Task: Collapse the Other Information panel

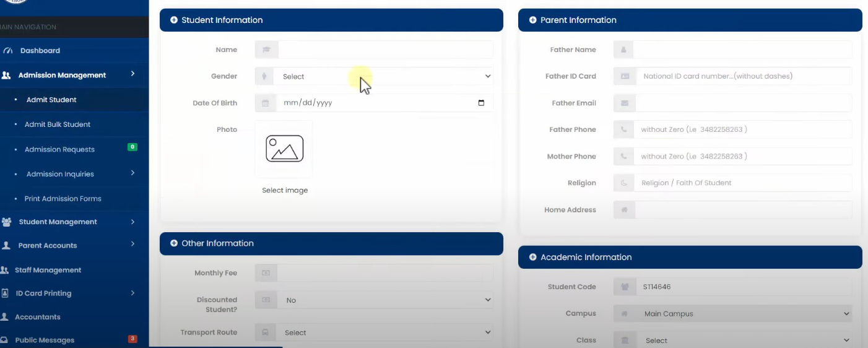Action: [x=174, y=243]
